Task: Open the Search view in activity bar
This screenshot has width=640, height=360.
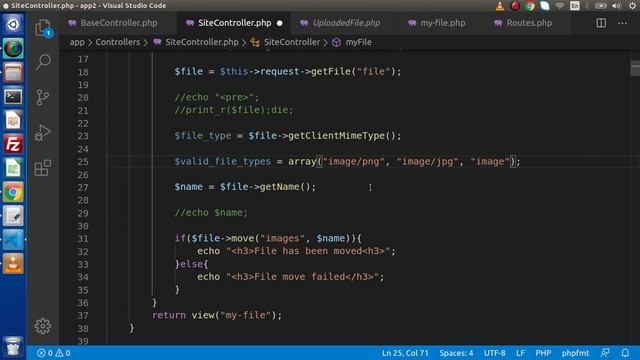Action: tap(43, 62)
